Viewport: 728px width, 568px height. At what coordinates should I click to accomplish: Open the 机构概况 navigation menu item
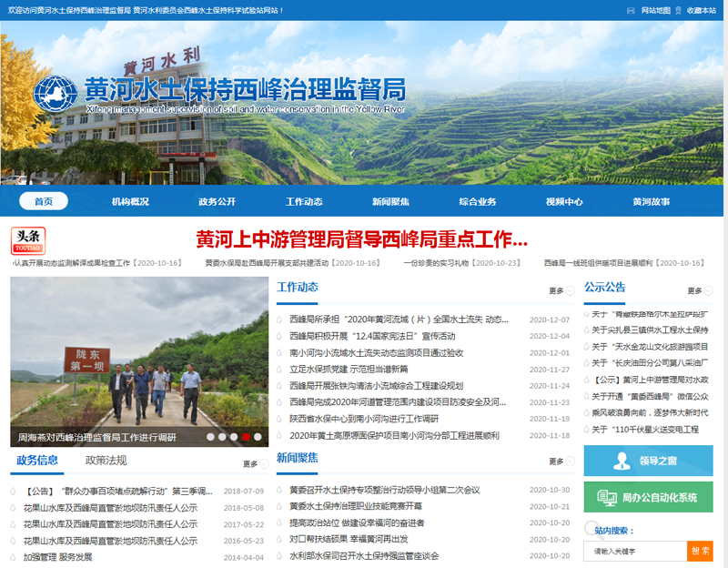(x=130, y=201)
